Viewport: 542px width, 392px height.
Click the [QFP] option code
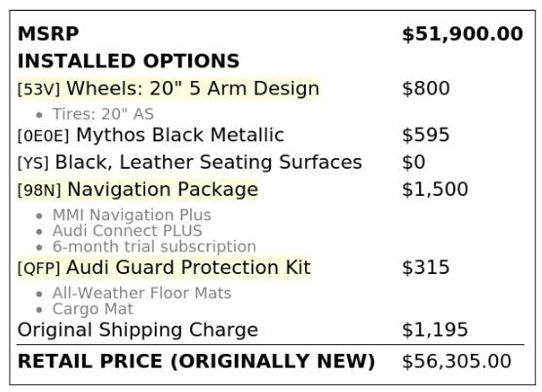(39, 268)
